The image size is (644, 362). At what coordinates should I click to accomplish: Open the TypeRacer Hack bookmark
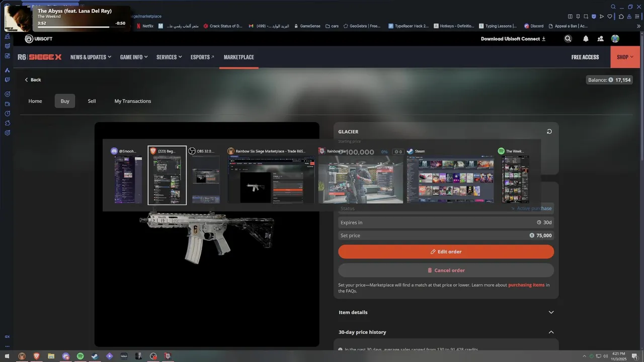click(409, 26)
